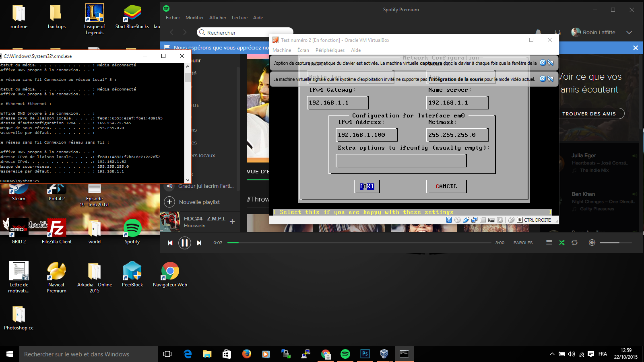644x362 pixels.
Task: Click the hard disk activity icon in VirtualBox status bar
Action: pos(449,220)
